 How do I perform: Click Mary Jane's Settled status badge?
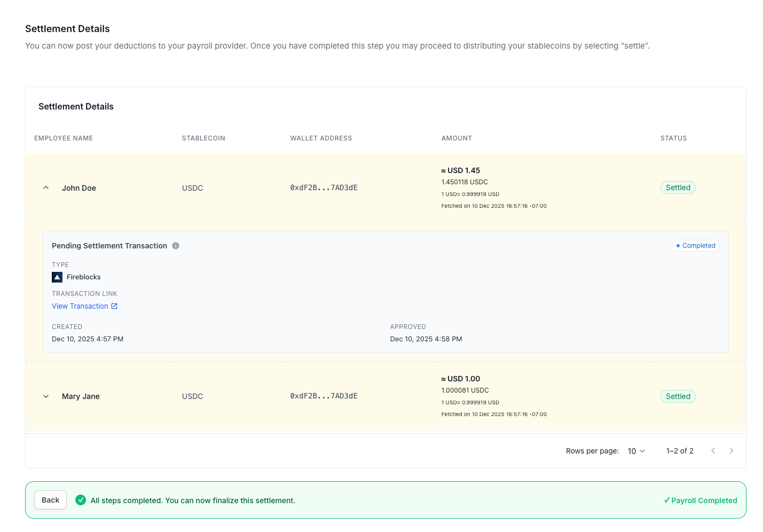[678, 396]
